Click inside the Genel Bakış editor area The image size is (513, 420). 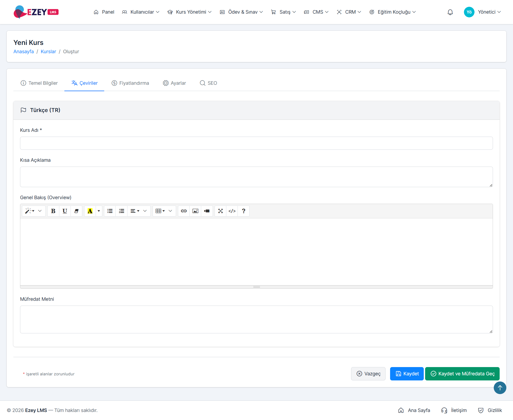click(256, 252)
